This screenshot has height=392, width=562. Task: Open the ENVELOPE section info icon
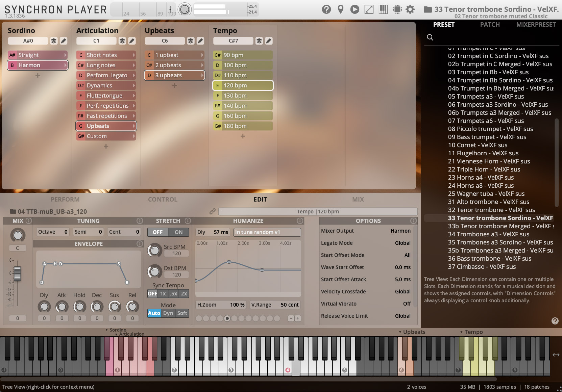pyautogui.click(x=140, y=243)
